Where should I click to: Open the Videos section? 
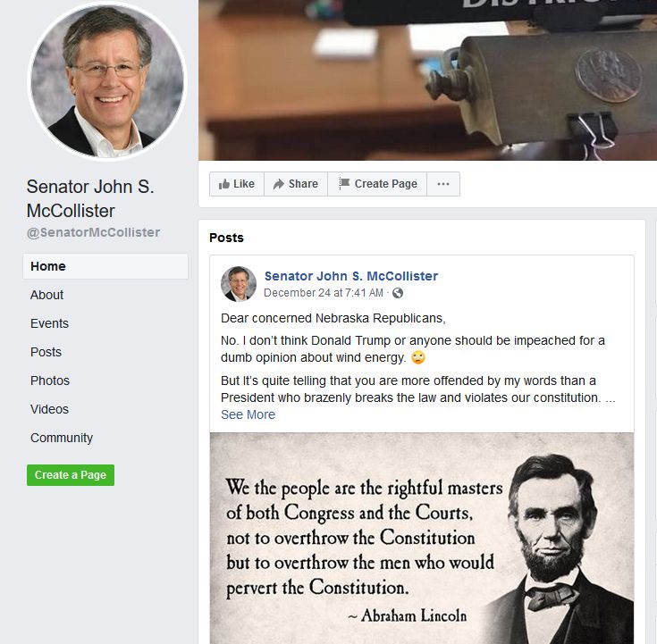coord(49,409)
